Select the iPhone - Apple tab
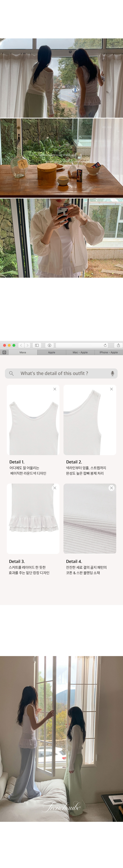 click(x=108, y=352)
